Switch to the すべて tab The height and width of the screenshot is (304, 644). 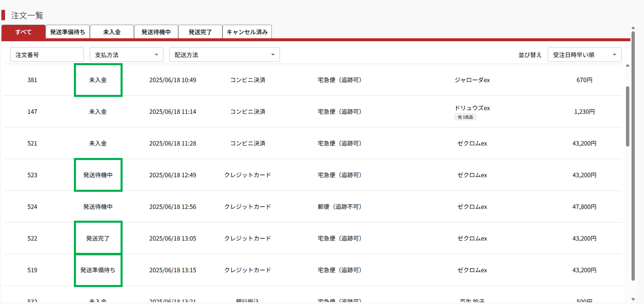[24, 32]
